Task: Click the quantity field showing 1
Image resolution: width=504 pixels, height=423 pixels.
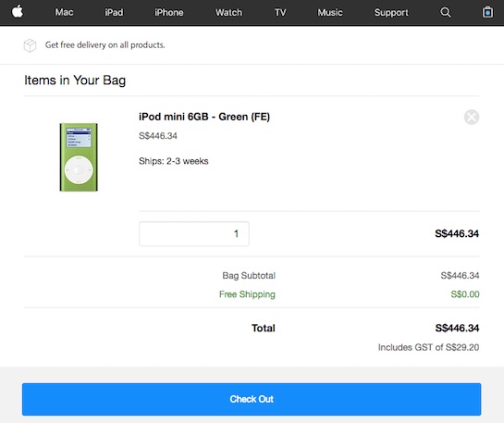Action: (x=194, y=234)
